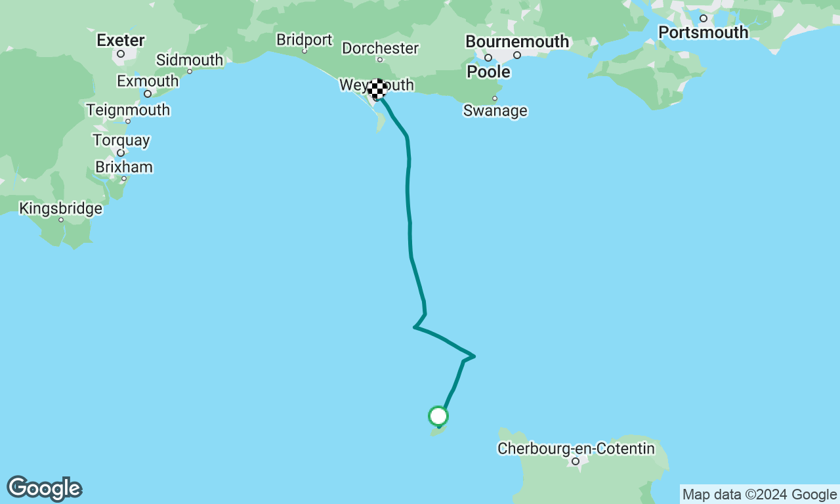Select the Torquay map label
The image size is (840, 504).
click(121, 140)
